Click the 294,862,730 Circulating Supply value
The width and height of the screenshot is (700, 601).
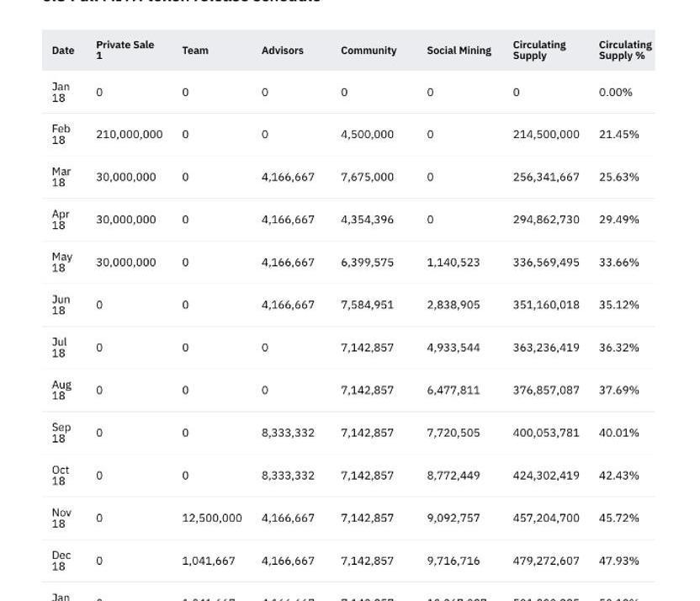click(x=546, y=220)
